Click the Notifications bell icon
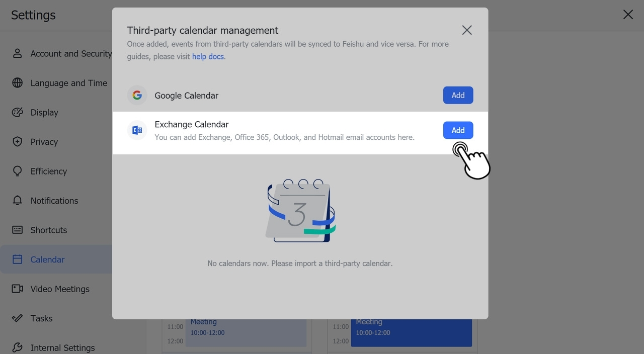Viewport: 644px width, 354px height. 18,201
